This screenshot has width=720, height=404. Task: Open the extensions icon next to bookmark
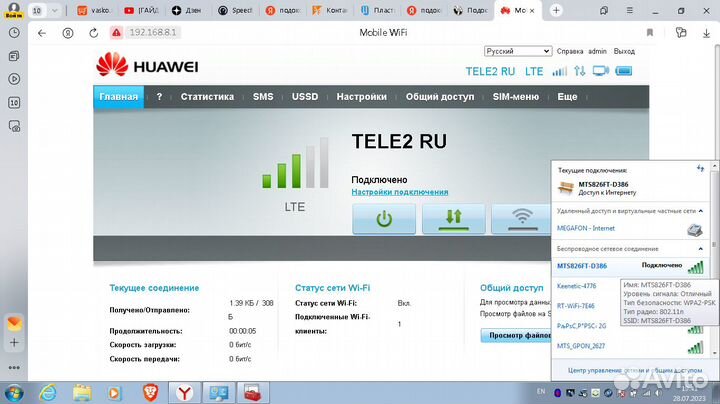(x=681, y=33)
